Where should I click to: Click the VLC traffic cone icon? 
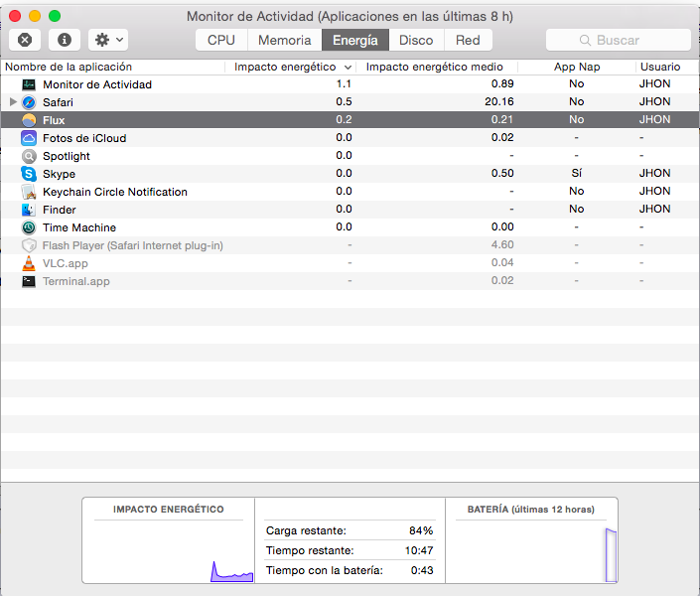(x=29, y=263)
